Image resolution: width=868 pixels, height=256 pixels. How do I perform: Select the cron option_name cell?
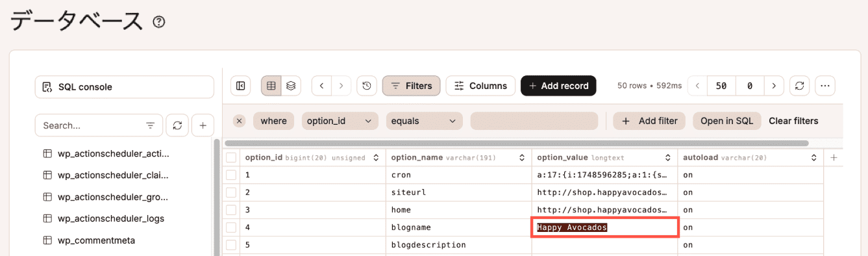(x=459, y=175)
